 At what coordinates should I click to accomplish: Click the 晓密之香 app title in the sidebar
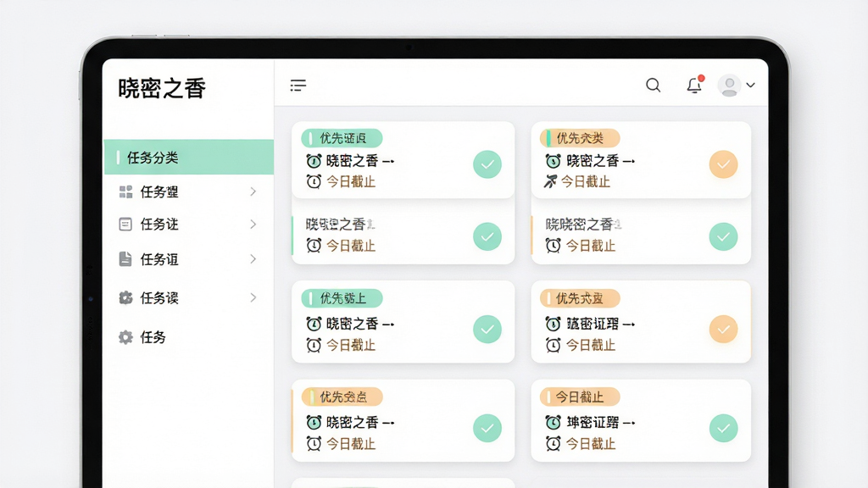pyautogui.click(x=162, y=88)
